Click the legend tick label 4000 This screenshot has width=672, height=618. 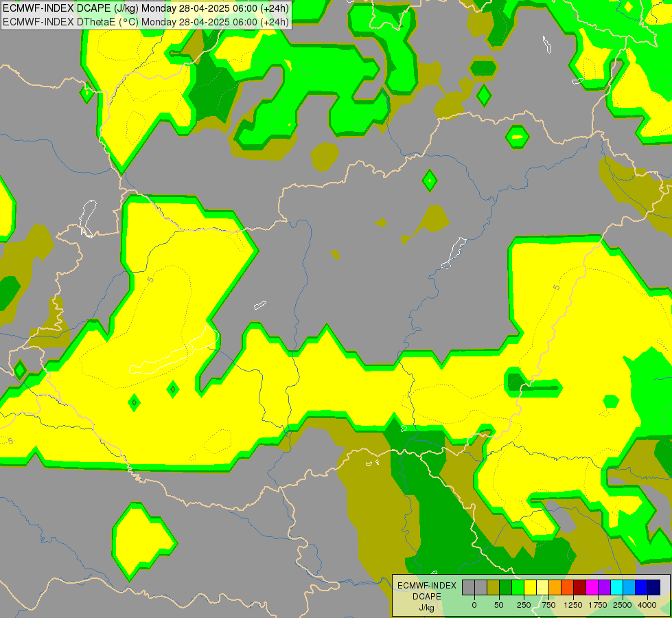click(647, 605)
